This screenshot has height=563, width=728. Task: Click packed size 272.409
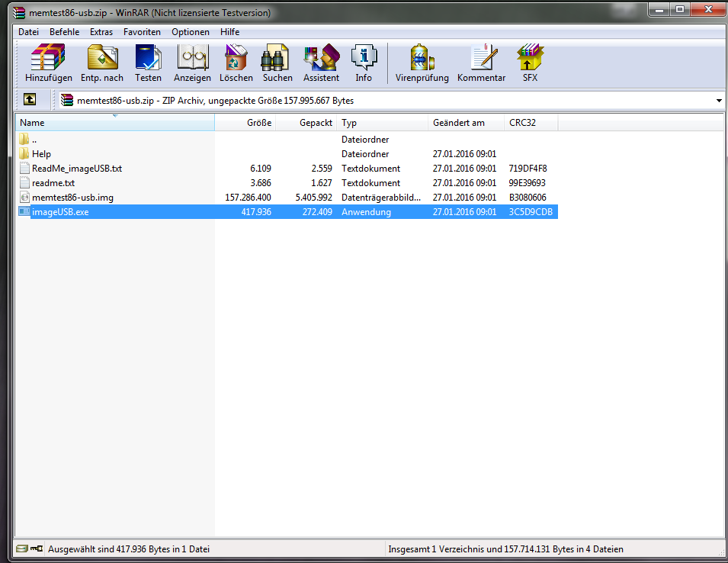317,212
